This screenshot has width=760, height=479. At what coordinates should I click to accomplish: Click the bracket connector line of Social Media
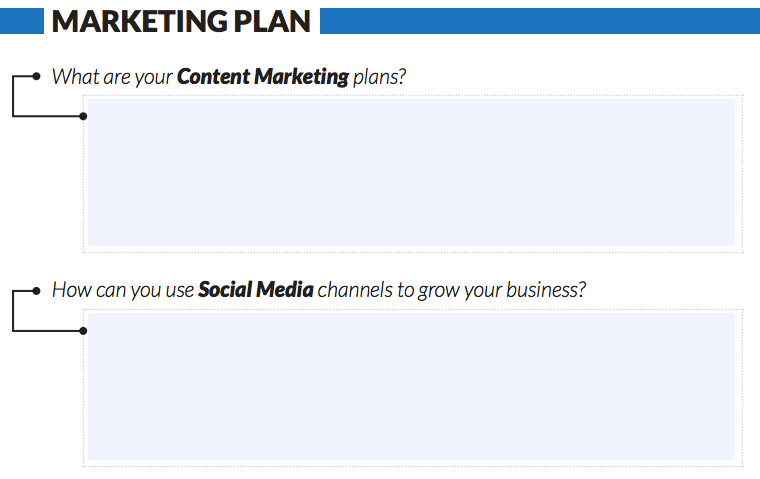(13, 311)
